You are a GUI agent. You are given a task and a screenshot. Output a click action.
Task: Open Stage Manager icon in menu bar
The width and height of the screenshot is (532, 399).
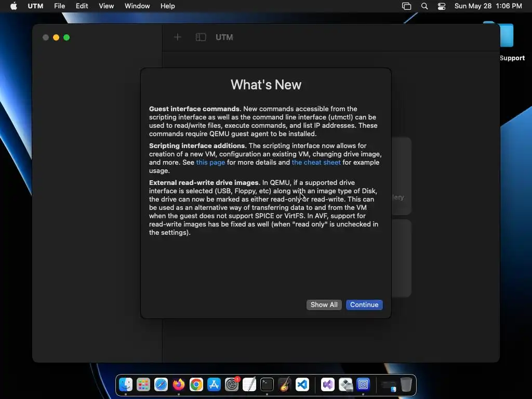click(x=406, y=6)
